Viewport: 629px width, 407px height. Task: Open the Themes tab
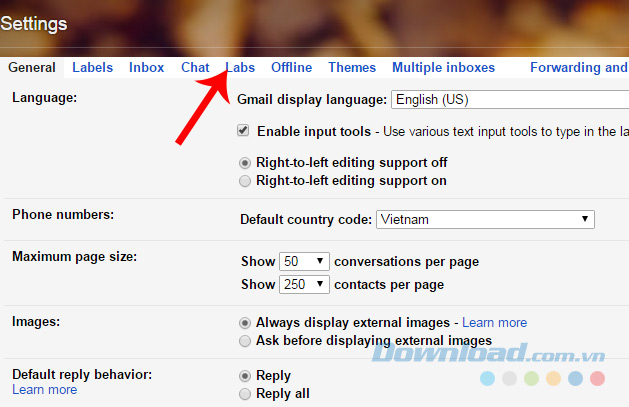pos(352,67)
